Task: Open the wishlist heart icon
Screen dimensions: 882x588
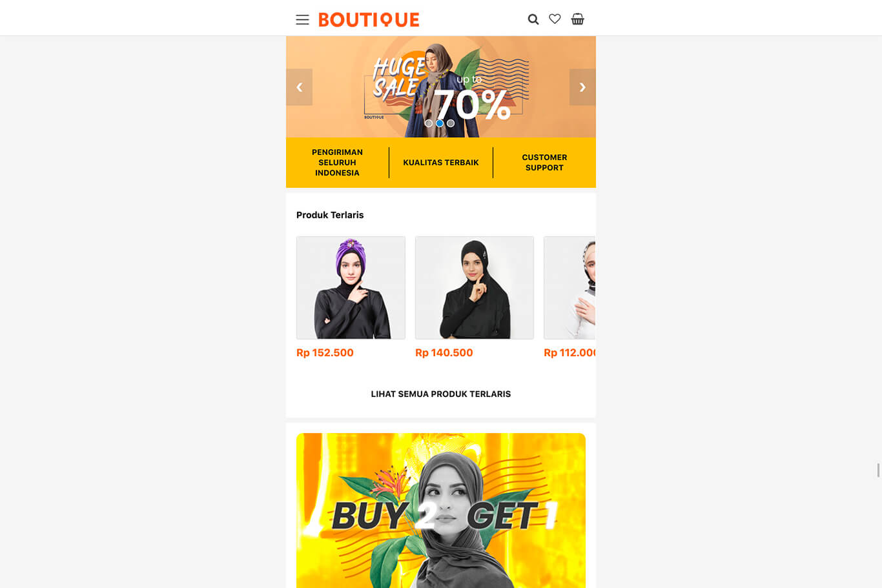Action: [555, 19]
